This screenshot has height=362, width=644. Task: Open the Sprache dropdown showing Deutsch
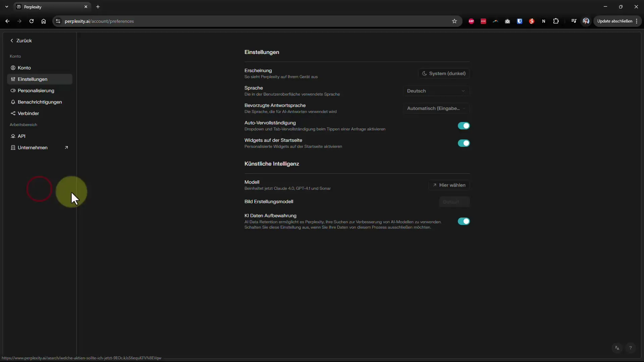click(436, 91)
